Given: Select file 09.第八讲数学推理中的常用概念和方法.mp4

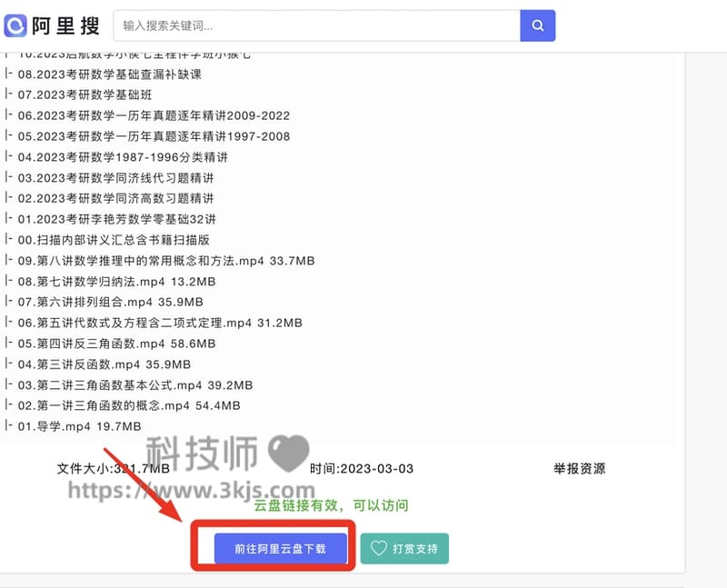Looking at the screenshot, I should click(166, 261).
